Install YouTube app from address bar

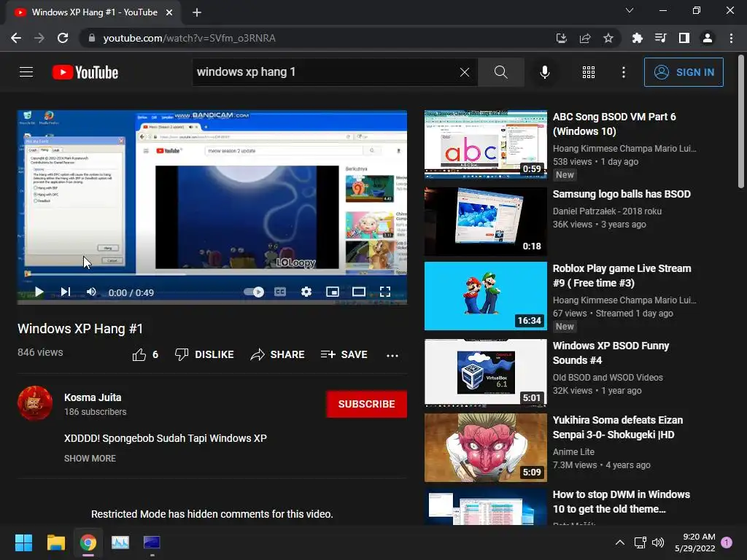point(561,38)
